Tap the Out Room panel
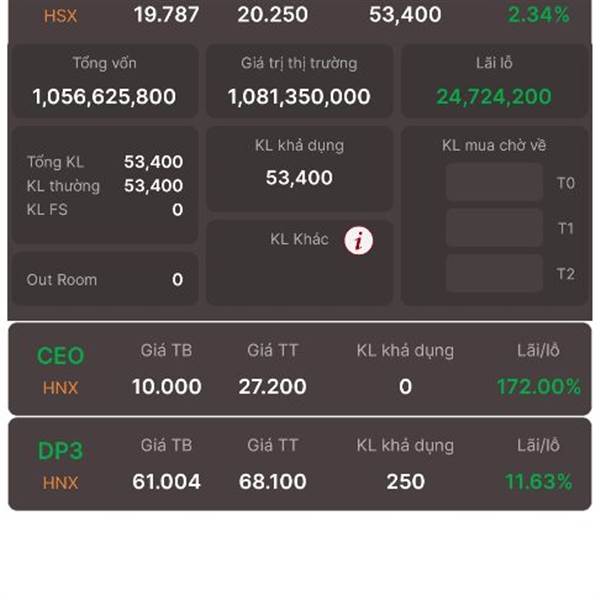 coord(104,279)
